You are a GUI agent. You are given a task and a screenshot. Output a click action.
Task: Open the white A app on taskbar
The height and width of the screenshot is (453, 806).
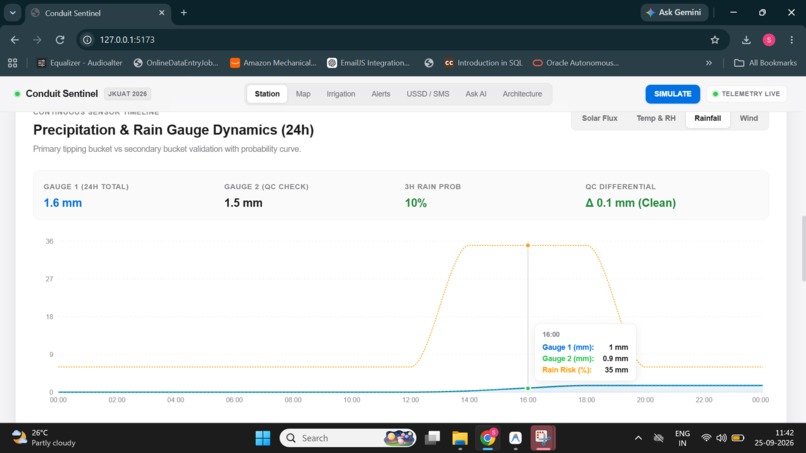click(515, 438)
